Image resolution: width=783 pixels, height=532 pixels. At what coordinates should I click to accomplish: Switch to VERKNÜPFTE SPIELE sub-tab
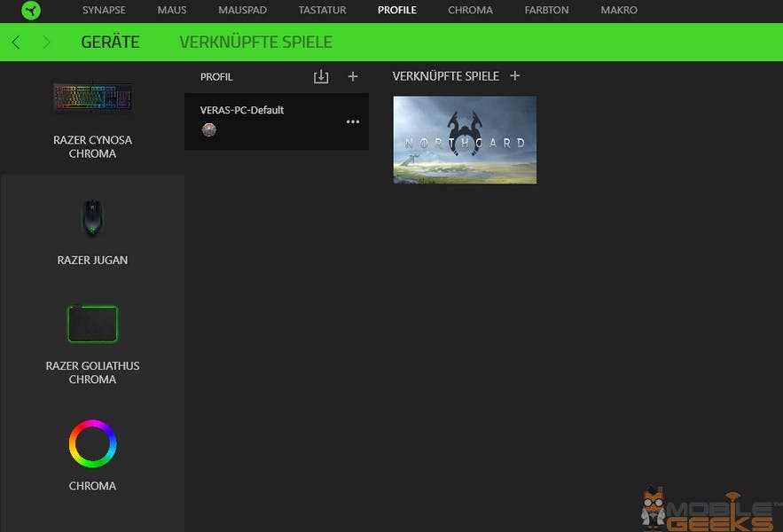[255, 42]
